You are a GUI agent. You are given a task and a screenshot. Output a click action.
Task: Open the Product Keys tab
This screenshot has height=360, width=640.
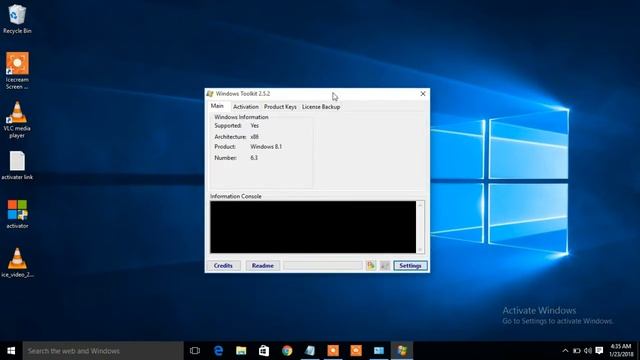pos(280,107)
